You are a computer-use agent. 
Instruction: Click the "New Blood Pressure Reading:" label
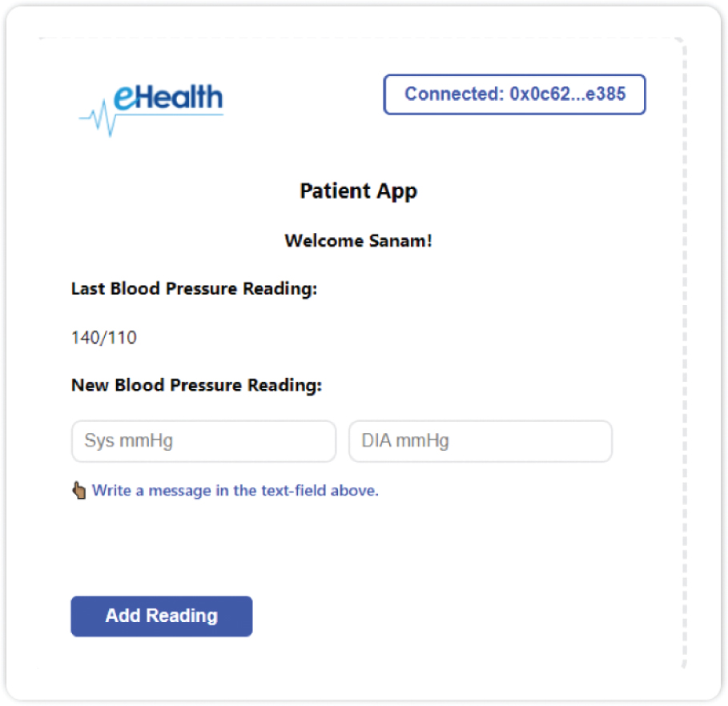pyautogui.click(x=196, y=385)
